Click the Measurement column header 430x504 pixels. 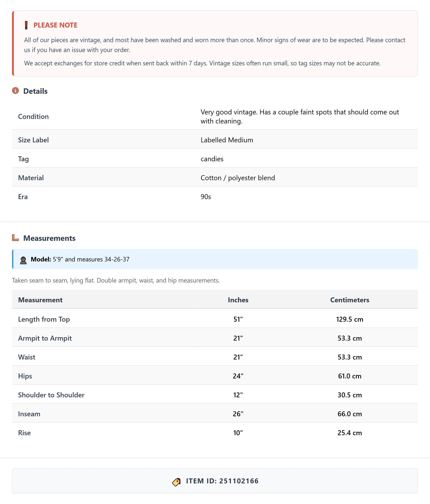40,300
